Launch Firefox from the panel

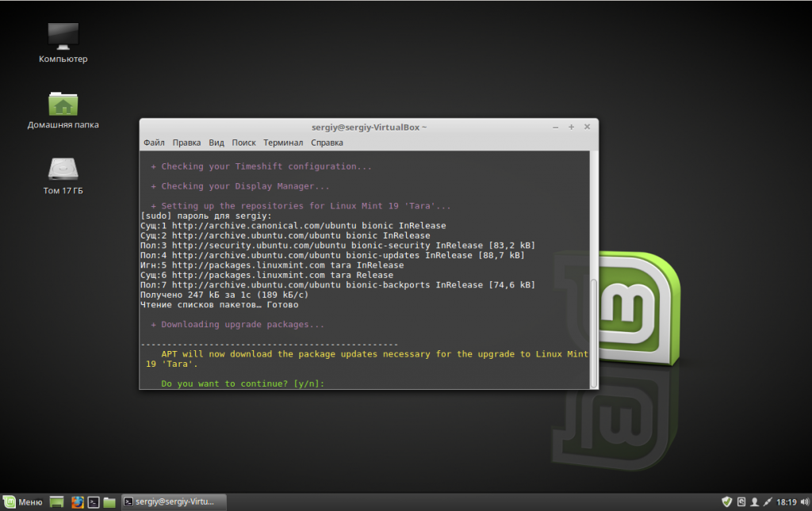click(x=77, y=501)
